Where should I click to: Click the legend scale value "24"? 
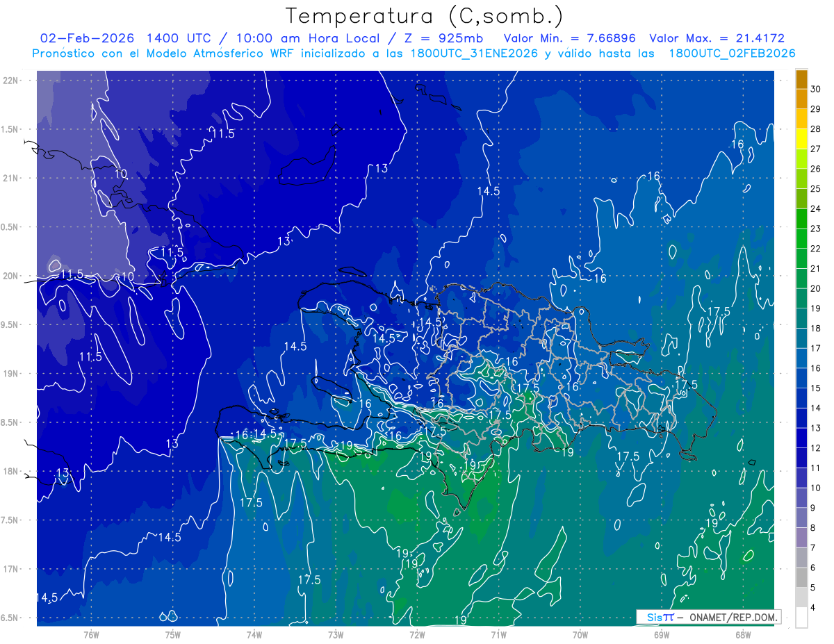pos(816,208)
